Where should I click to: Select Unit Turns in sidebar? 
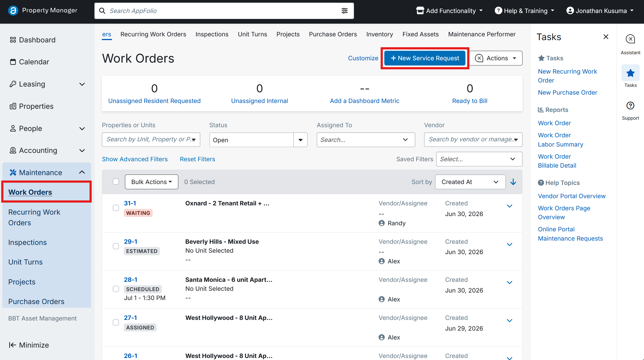[25, 262]
